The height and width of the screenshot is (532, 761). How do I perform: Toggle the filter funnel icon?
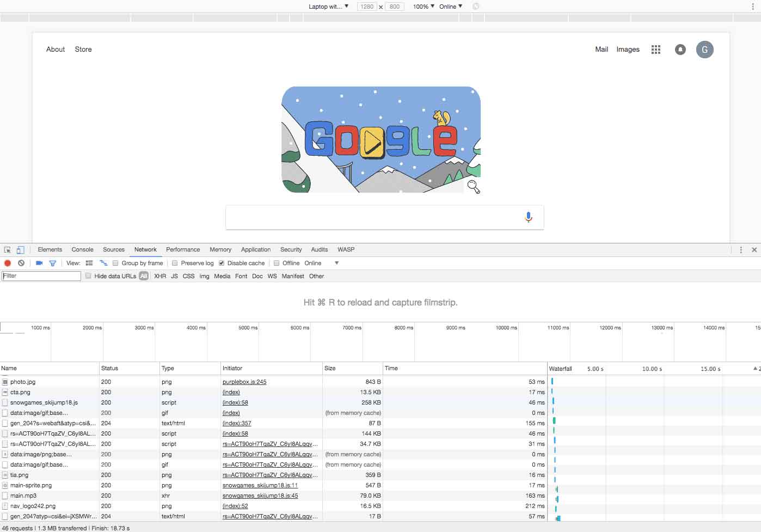[x=53, y=263]
